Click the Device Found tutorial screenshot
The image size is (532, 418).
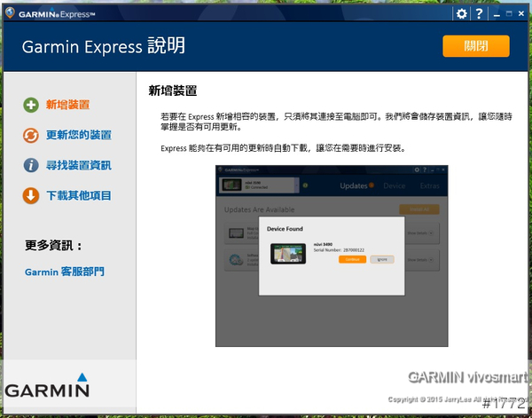(332, 256)
